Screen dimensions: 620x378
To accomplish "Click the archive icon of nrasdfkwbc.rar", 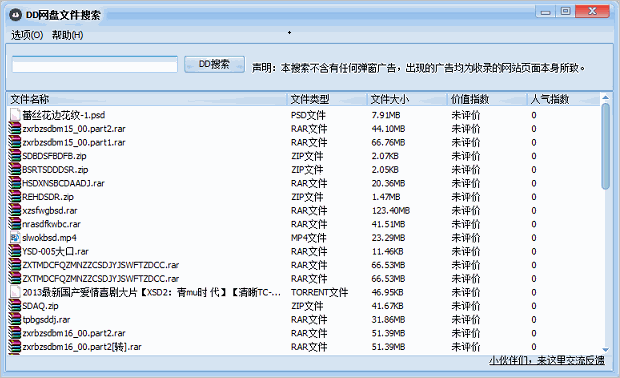I will click(15, 224).
